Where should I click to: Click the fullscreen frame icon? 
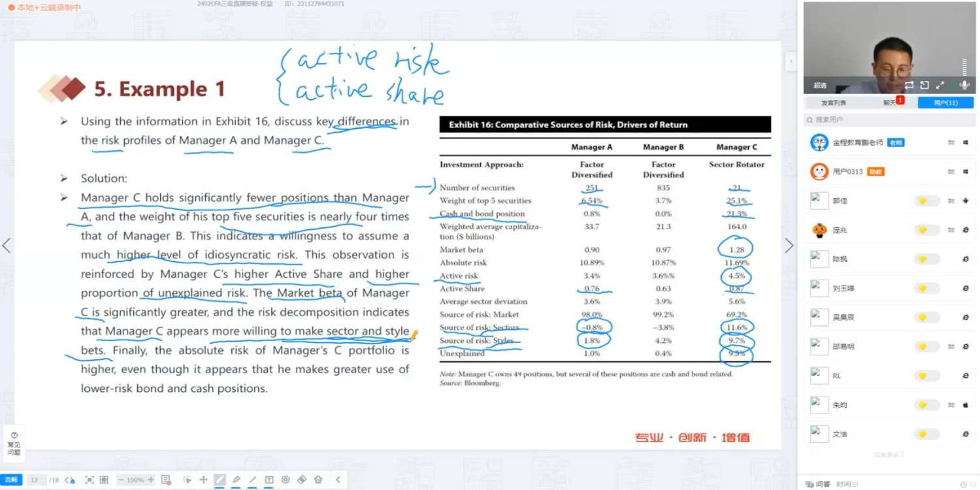tap(104, 480)
